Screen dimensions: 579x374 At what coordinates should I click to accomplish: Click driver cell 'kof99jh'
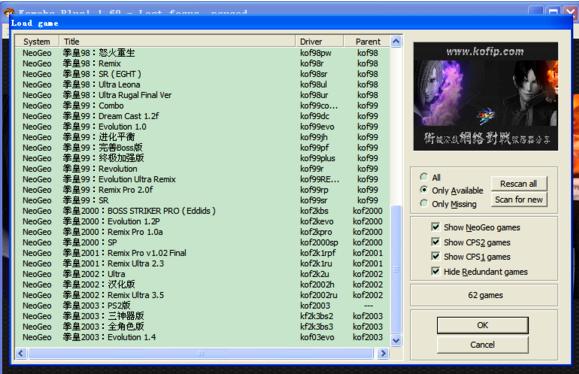click(x=314, y=137)
